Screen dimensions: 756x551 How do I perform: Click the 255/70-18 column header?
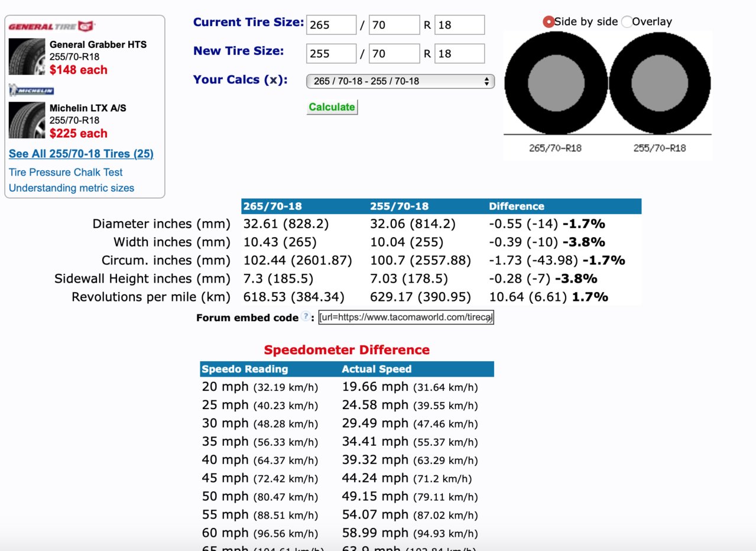coord(400,206)
